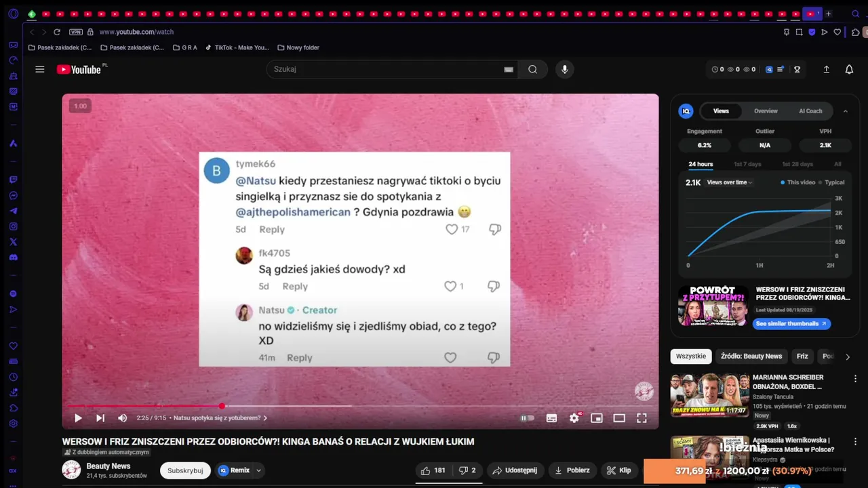Open the browser extensions puzzle icon
This screenshot has width=868, height=488.
856,32
